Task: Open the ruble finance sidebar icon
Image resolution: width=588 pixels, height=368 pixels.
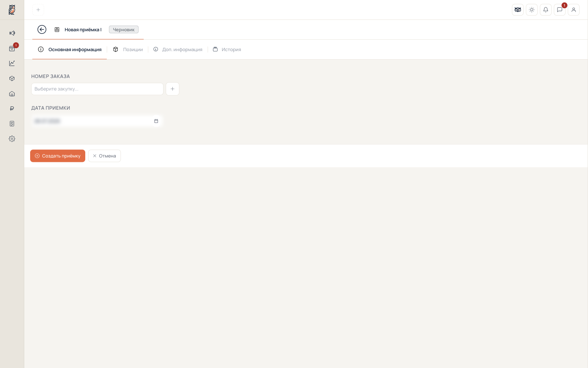Action: (x=12, y=109)
